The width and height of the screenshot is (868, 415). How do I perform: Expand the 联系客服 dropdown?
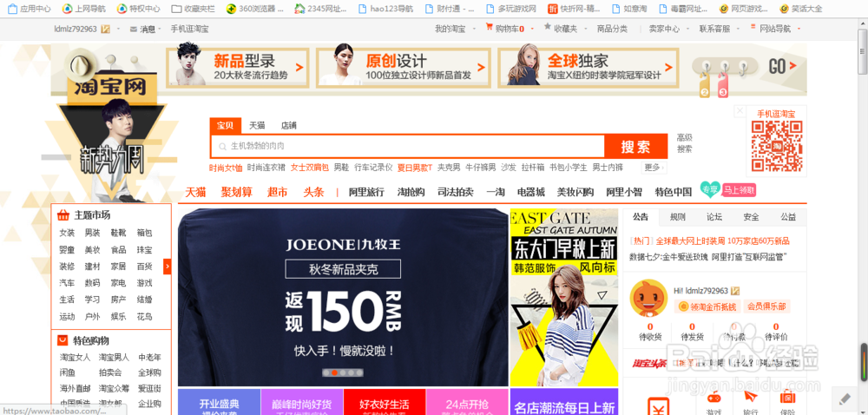coord(737,29)
